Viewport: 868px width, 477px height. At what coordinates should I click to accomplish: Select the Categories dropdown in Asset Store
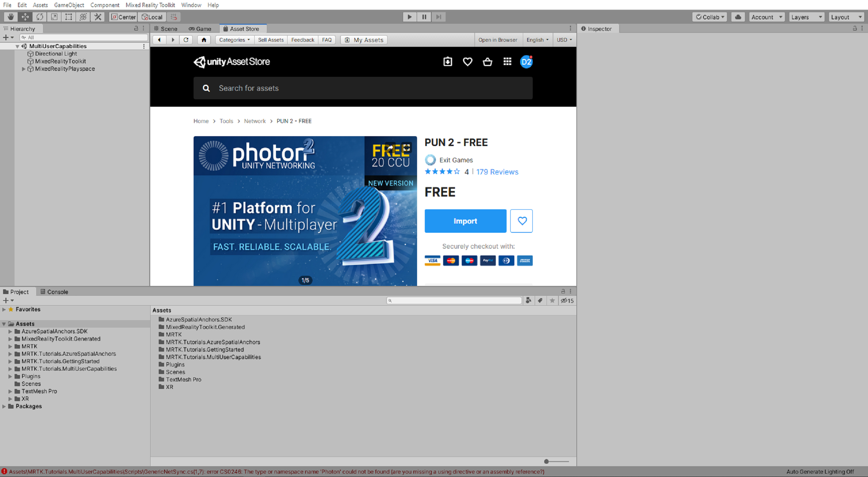[x=233, y=39]
